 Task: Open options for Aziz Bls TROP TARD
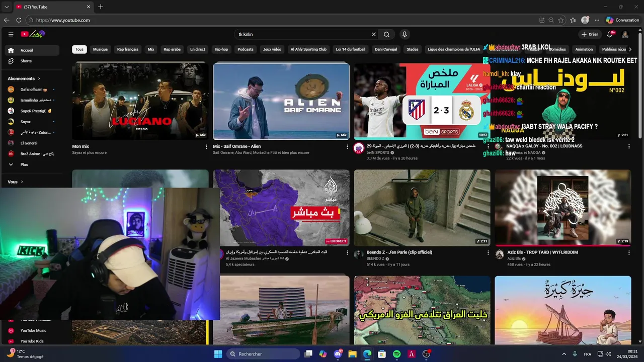[x=629, y=253]
